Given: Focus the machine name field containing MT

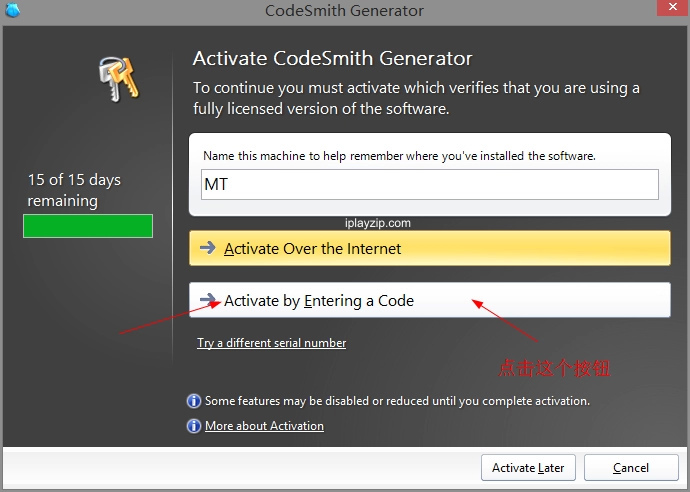Looking at the screenshot, I should pos(429,184).
